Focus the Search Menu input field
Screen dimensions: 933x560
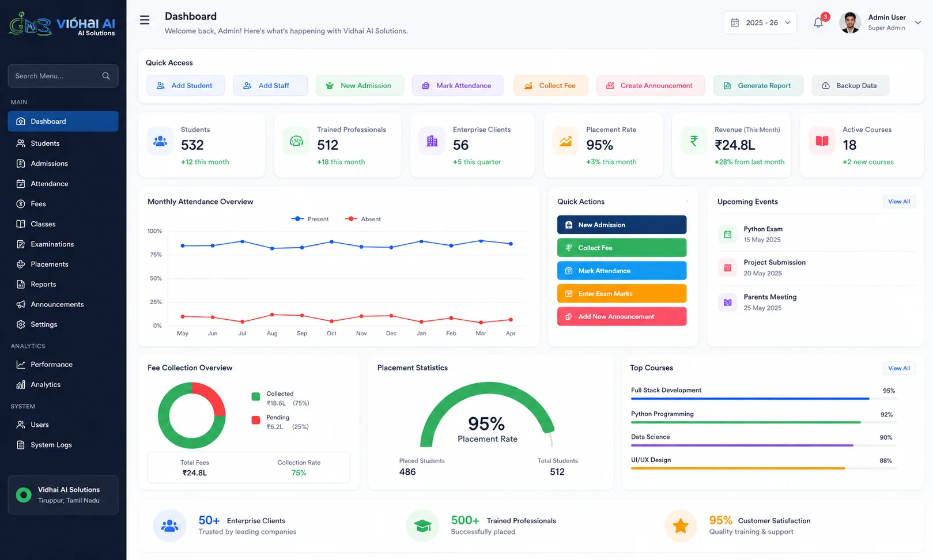click(63, 76)
